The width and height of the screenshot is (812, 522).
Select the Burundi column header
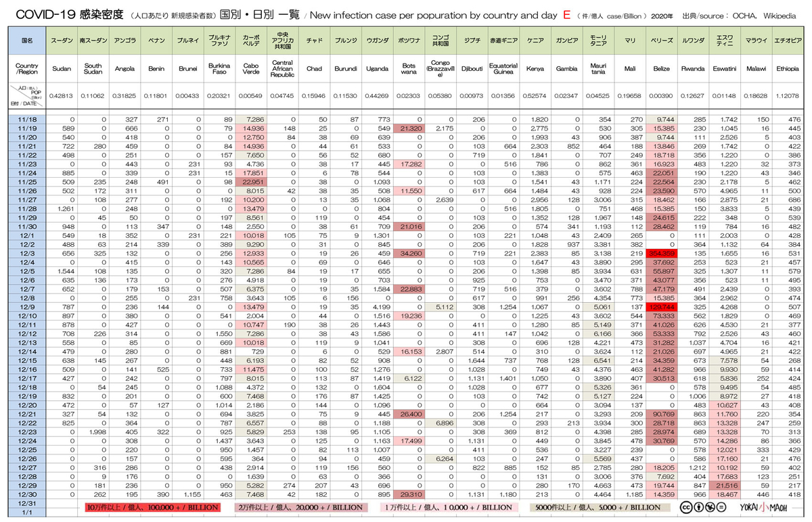pyautogui.click(x=345, y=69)
